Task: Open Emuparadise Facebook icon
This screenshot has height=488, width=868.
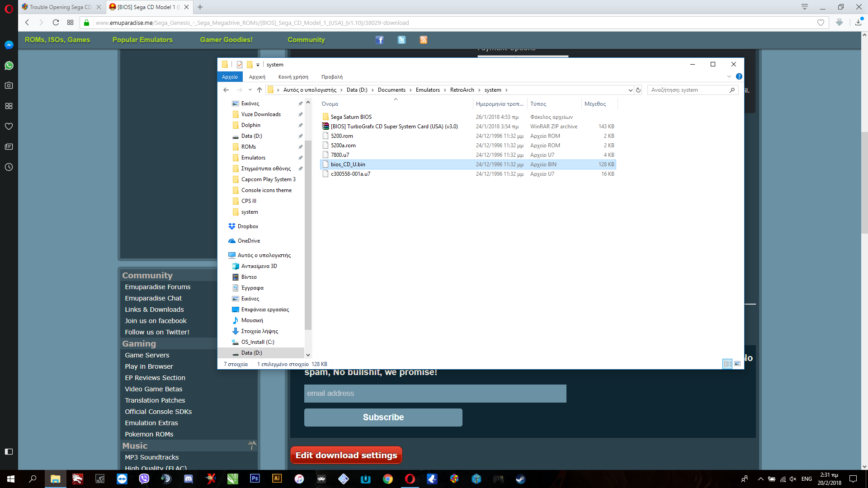Action: (379, 40)
